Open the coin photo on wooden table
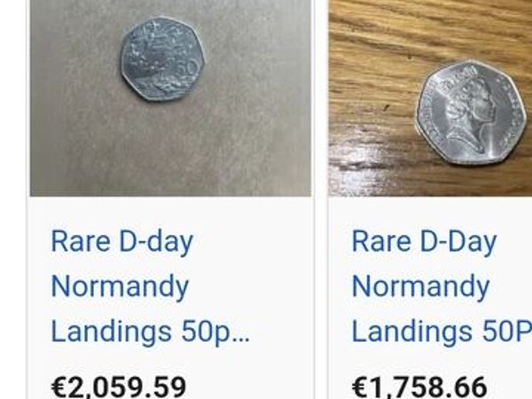 click(x=430, y=98)
